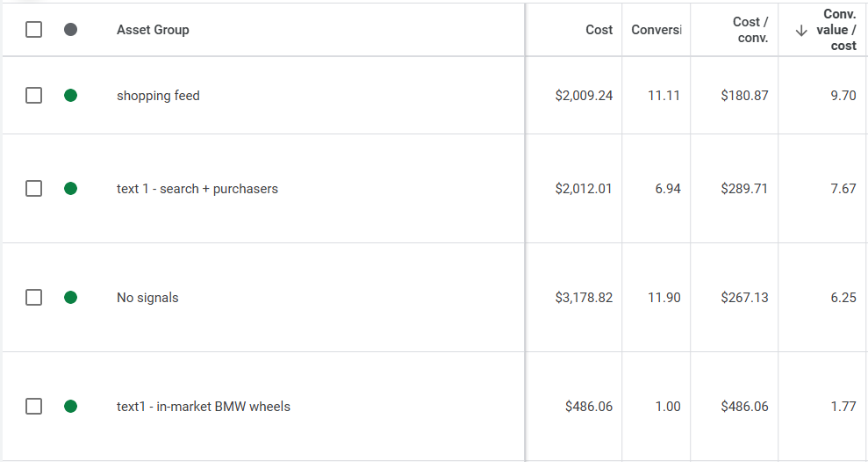Click the select-all checkbox in header
This screenshot has height=462, width=868.
pos(33,30)
